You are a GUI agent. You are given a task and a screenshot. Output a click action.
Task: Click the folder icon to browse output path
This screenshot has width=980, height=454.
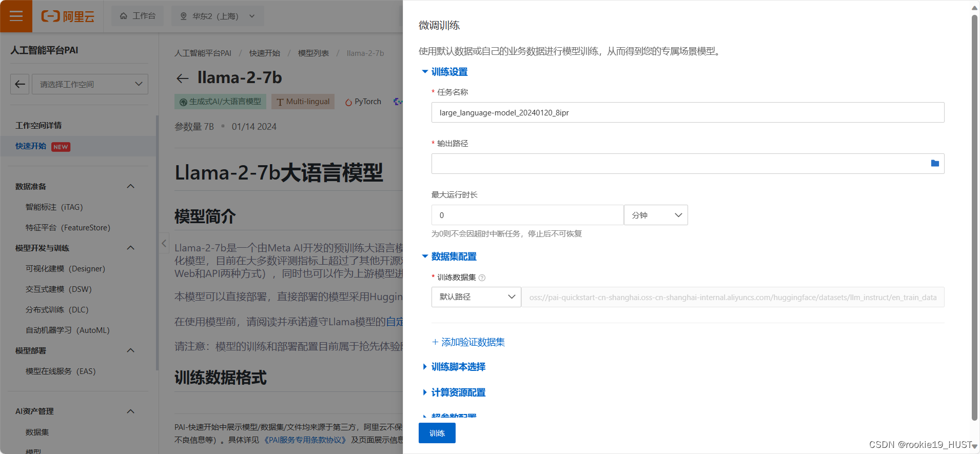pos(935,163)
